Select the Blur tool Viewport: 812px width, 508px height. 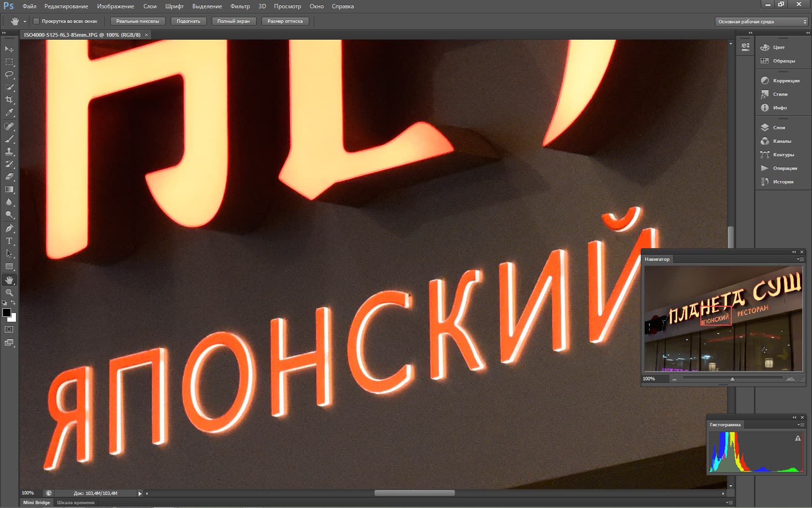click(x=9, y=202)
